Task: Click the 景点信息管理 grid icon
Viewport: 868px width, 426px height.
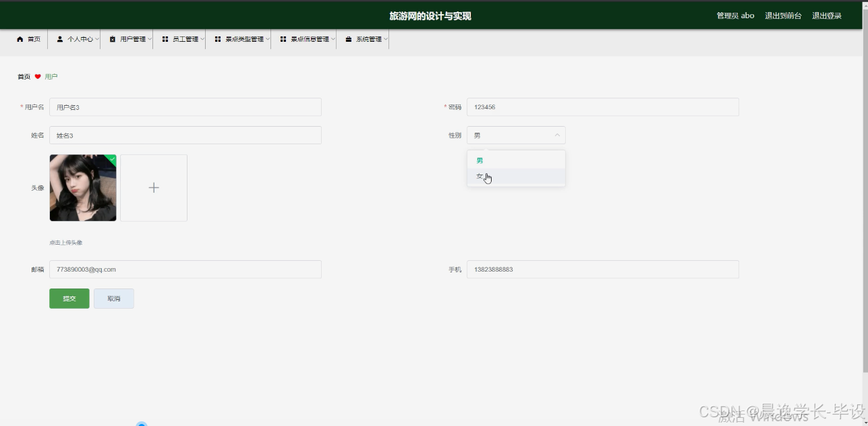Action: (x=284, y=38)
